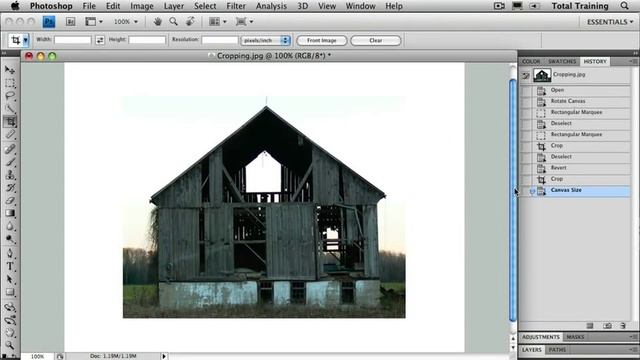Open the Filter menu
Screen dimensions: 640x360
click(x=236, y=6)
